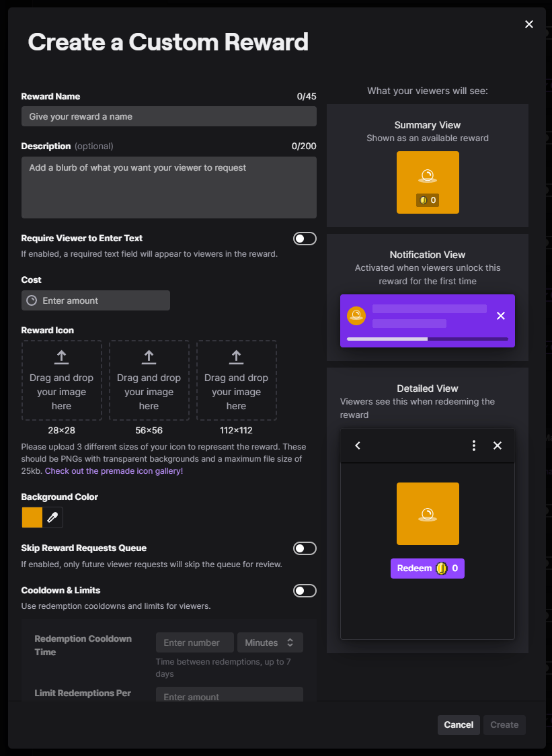Enable Skip Reward Requests Queue
The image size is (552, 756).
click(x=305, y=548)
